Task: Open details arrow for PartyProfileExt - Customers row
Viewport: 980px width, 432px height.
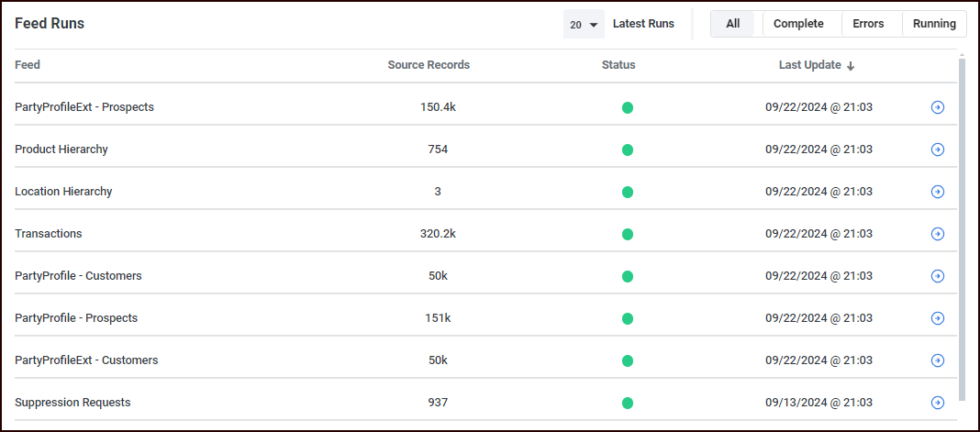Action: tap(937, 360)
